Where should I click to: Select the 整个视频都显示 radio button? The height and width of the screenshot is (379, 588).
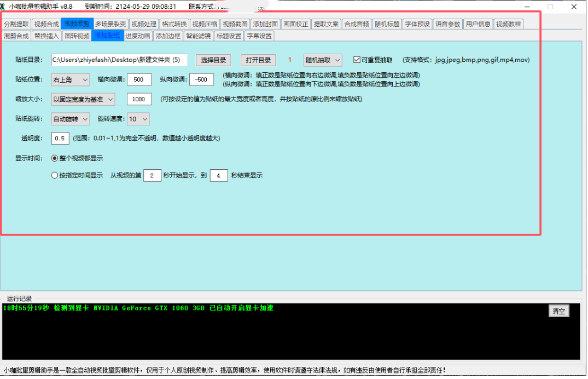tap(55, 158)
